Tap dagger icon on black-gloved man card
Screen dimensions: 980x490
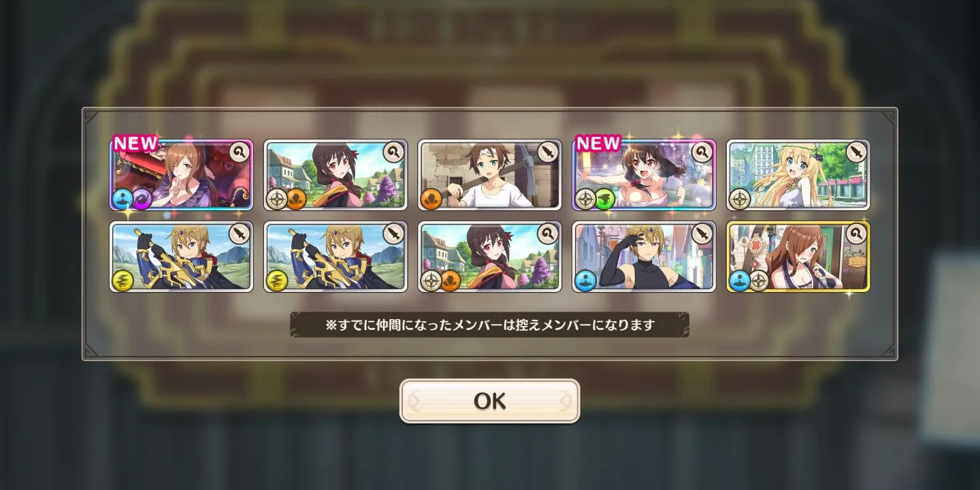702,233
